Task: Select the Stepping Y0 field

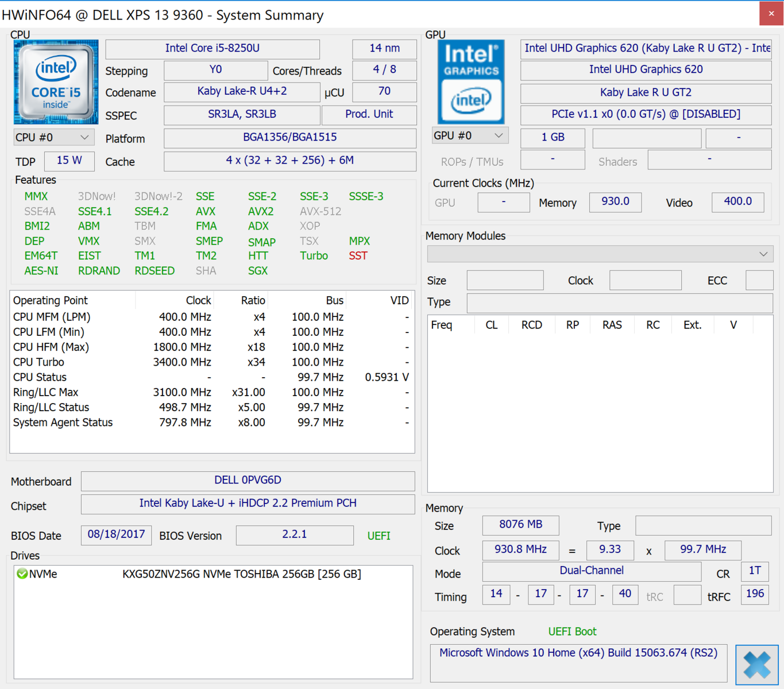Action: pos(215,70)
